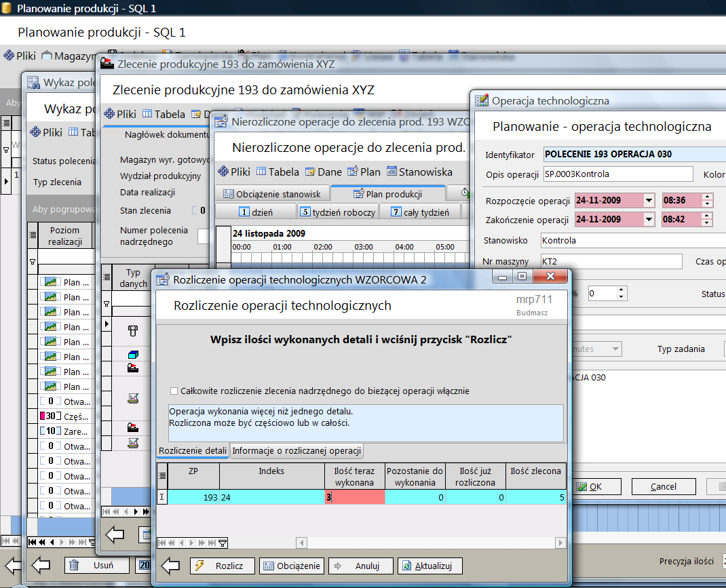Click the filter row icon under Typ danych
726x588 pixels.
click(107, 304)
